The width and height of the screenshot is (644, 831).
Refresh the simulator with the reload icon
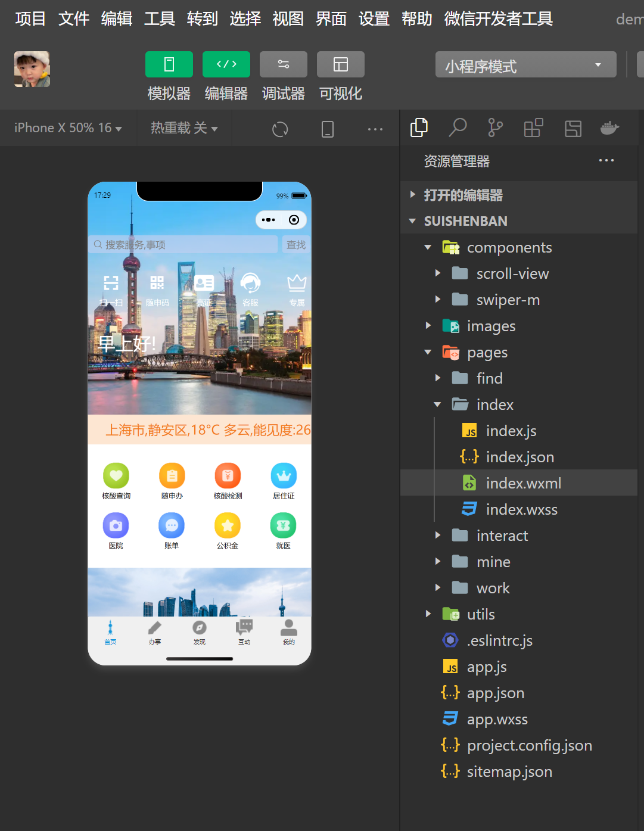click(x=280, y=129)
